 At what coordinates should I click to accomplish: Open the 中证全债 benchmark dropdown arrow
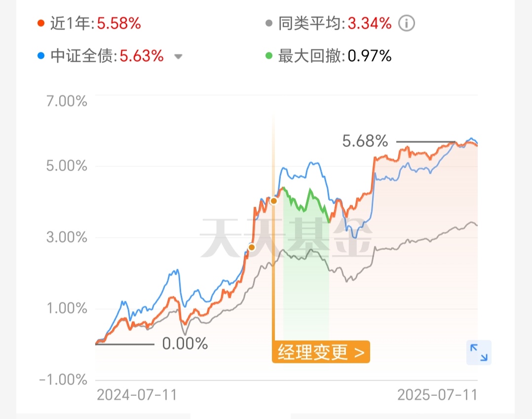(x=178, y=57)
